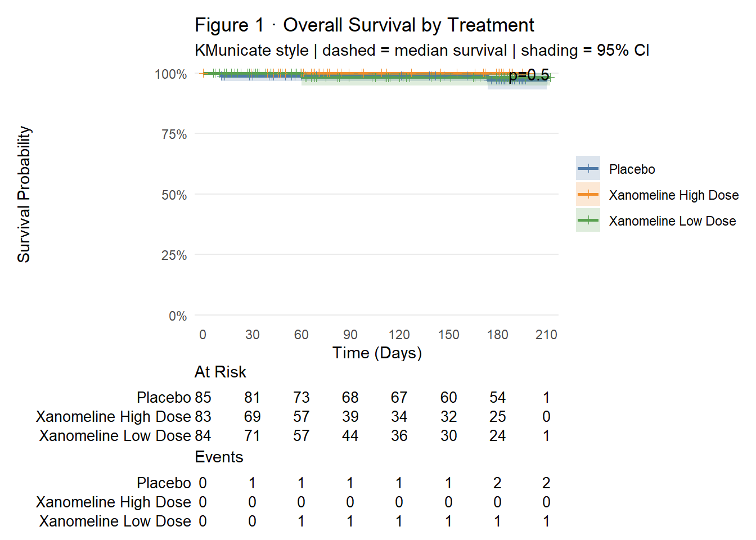Click the Xanomeline High Dose legend swatch
This screenshot has height=540, width=756.
pos(588,194)
